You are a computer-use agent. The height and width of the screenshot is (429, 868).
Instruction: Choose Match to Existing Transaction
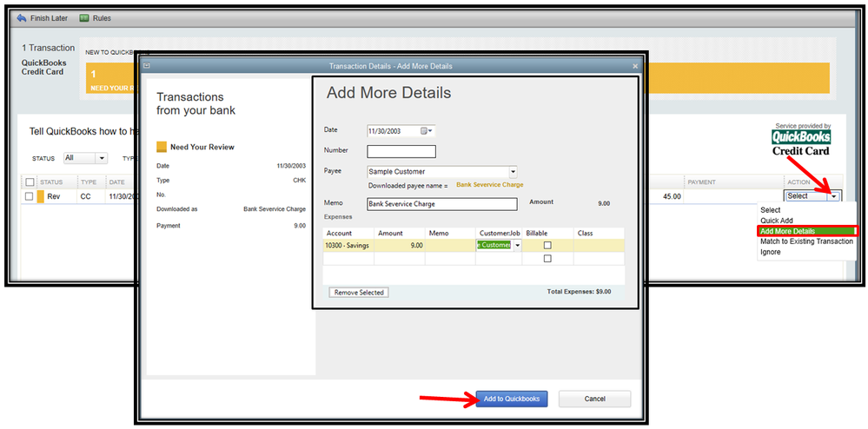[806, 242]
